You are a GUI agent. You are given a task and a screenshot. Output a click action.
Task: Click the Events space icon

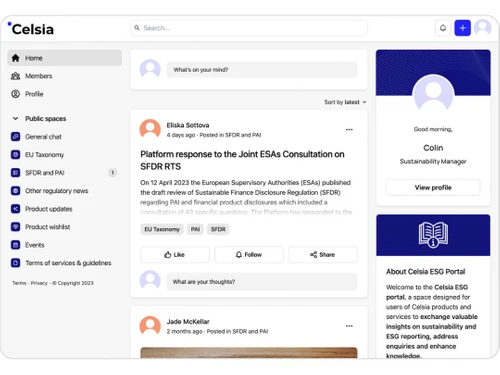(15, 245)
